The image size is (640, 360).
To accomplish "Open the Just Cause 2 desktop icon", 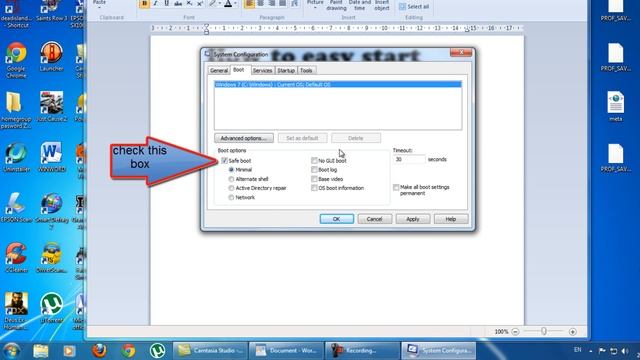I will point(51,107).
